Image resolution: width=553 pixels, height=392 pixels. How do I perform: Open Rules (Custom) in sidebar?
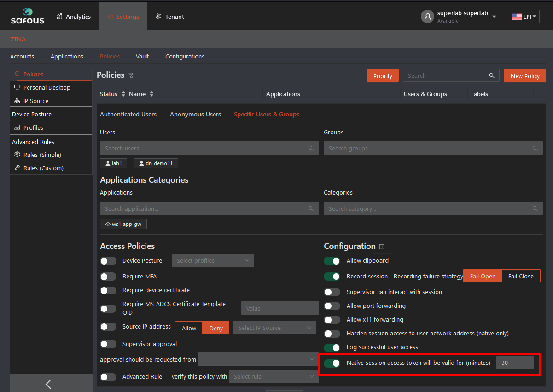43,168
